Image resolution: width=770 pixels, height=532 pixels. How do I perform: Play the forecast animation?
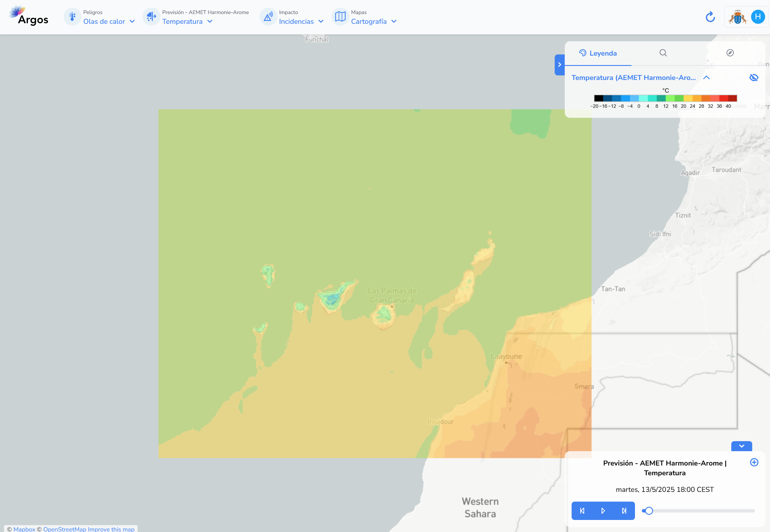603,511
